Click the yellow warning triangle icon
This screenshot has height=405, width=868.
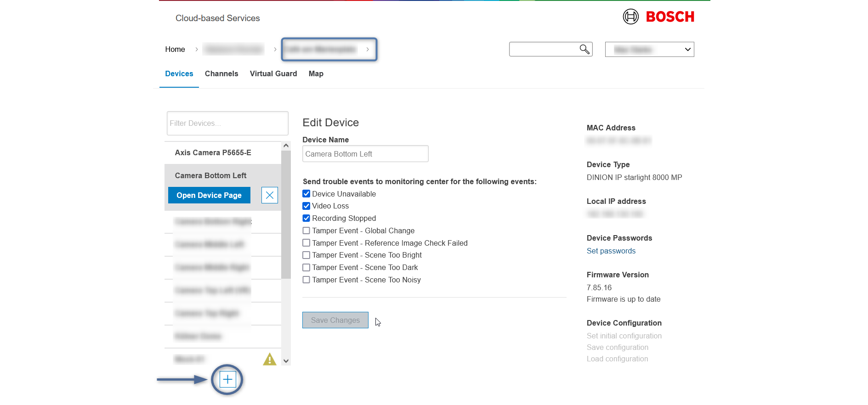(x=269, y=359)
